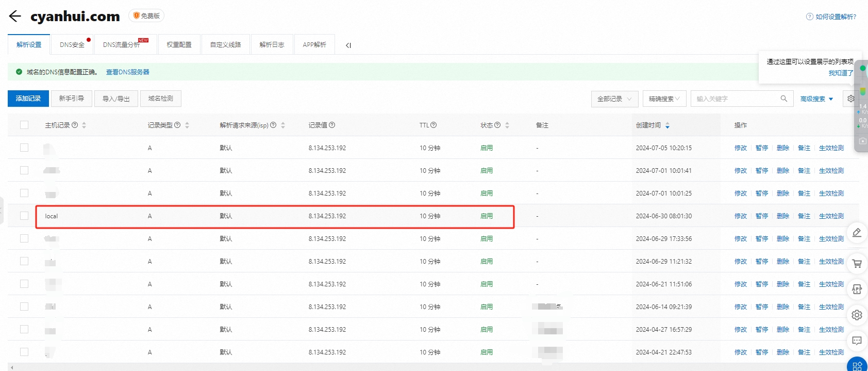Switch to the 解析日志 tab
Screen dimensions: 868x371
click(272, 45)
